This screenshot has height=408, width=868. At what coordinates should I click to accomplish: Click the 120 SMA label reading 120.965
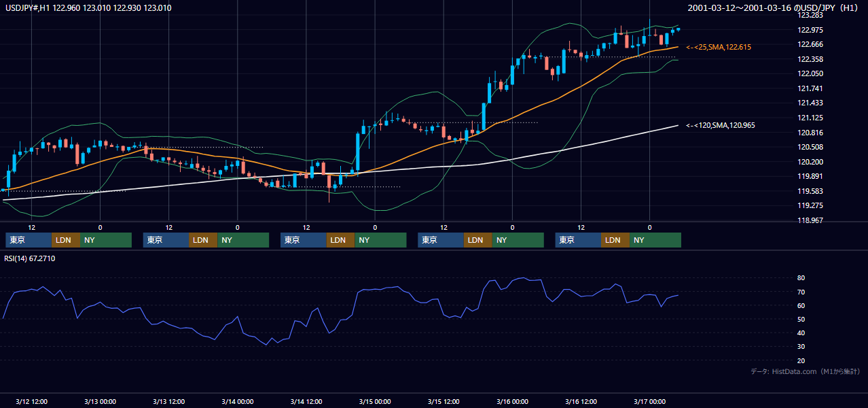point(721,125)
